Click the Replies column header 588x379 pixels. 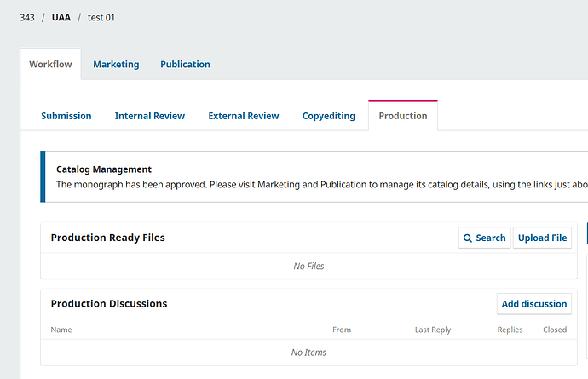[x=510, y=330]
